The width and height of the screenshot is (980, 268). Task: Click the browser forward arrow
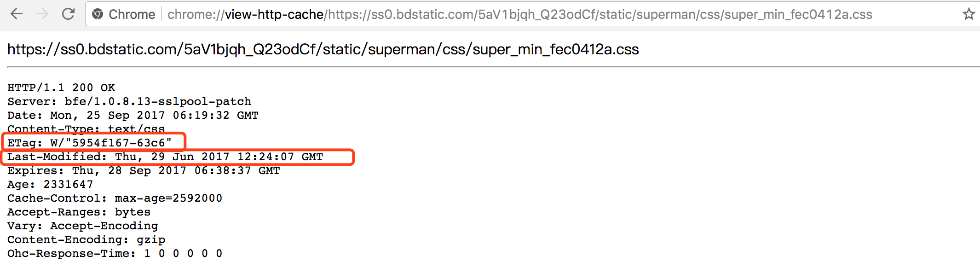click(42, 14)
